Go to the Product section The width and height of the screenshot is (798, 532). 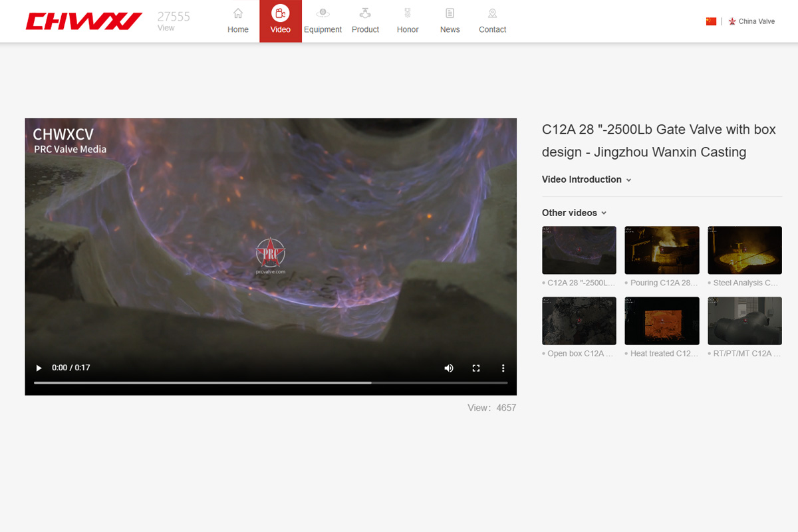[x=365, y=21]
